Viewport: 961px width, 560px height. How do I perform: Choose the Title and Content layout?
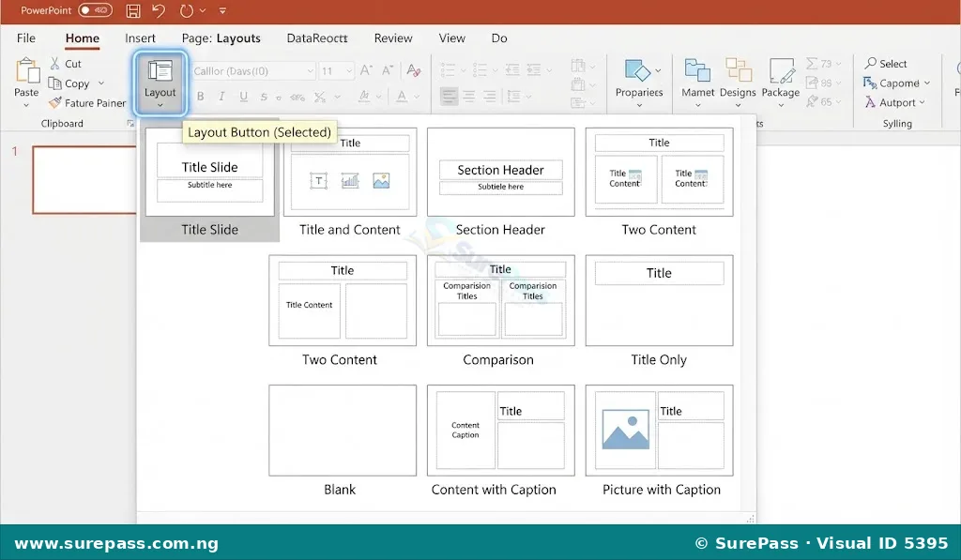tap(350, 183)
